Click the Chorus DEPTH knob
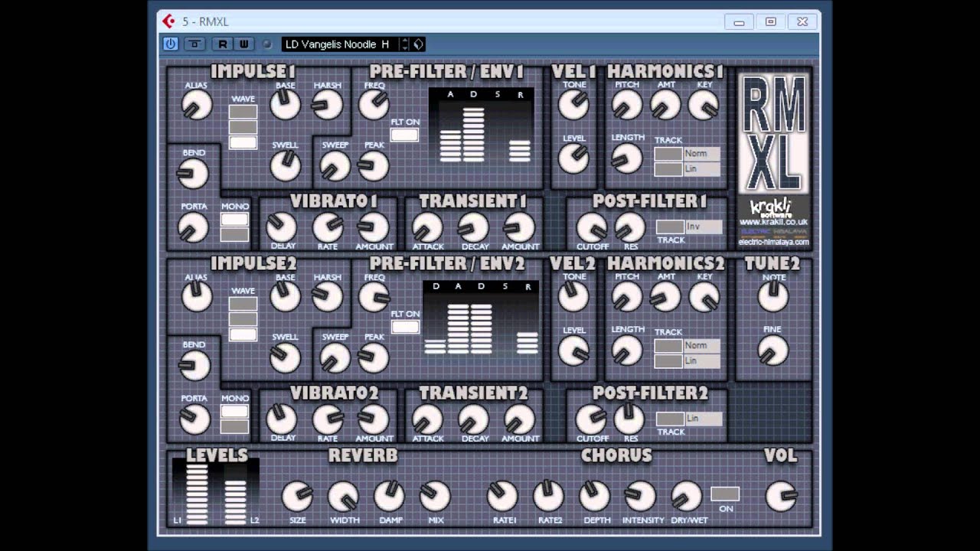The image size is (980, 551). (595, 496)
